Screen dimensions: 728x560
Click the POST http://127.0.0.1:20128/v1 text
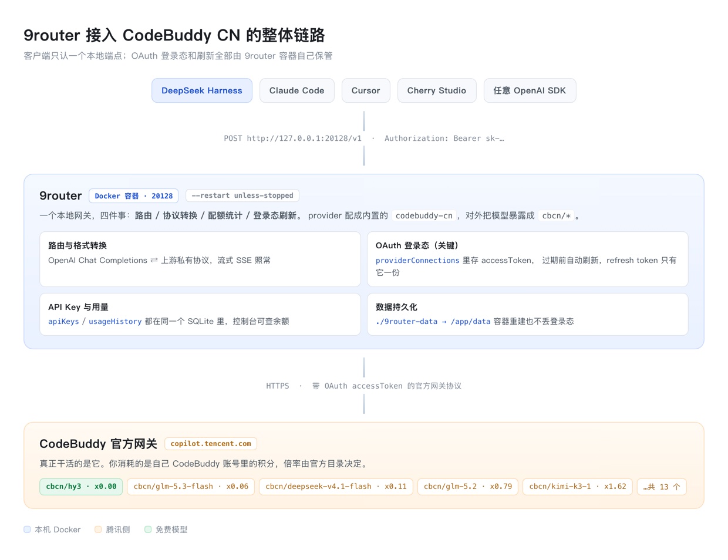pos(292,139)
